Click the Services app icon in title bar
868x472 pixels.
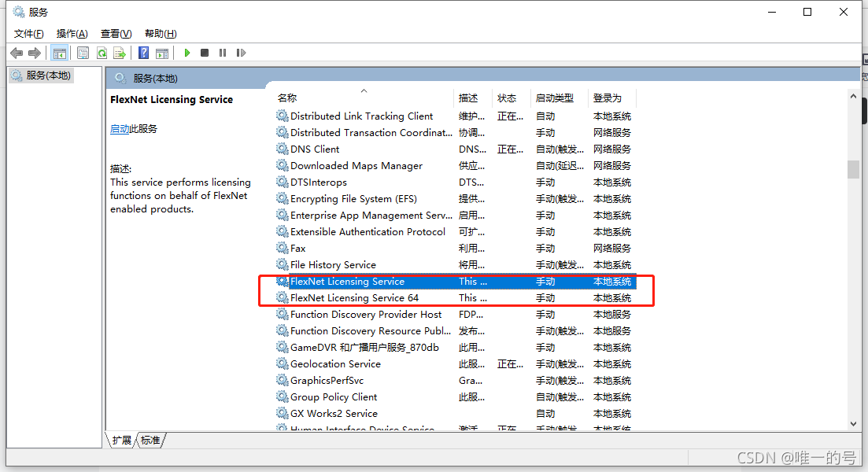coord(19,12)
